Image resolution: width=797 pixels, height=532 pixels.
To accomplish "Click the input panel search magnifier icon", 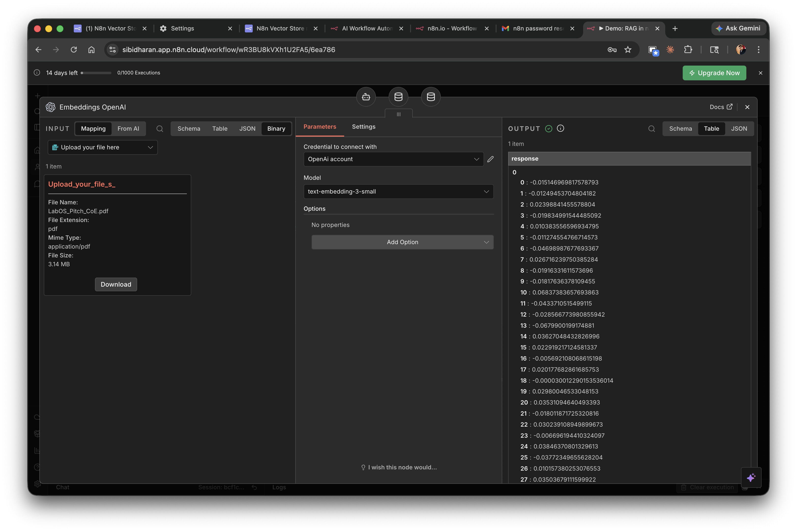I will coord(160,129).
